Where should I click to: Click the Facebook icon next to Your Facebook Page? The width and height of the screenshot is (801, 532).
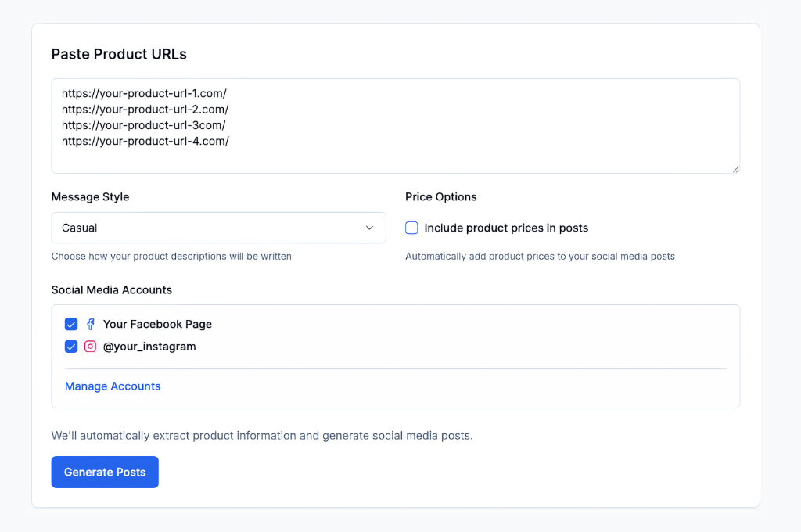click(90, 324)
